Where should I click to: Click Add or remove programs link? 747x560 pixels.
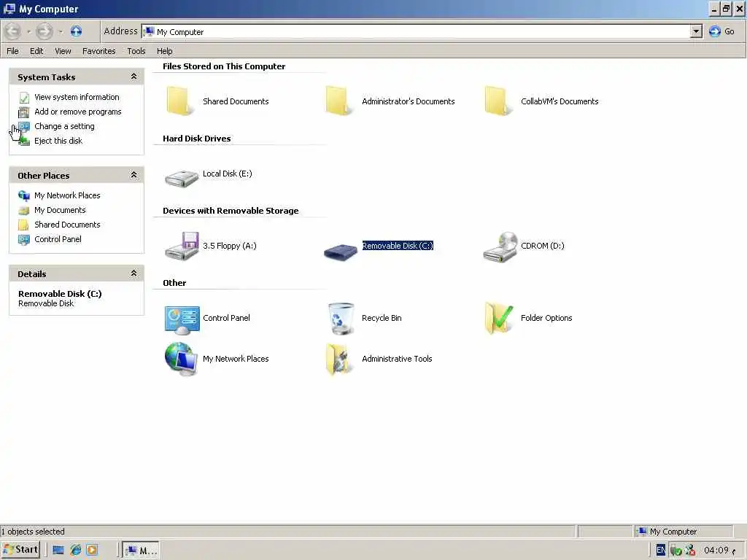(x=77, y=112)
